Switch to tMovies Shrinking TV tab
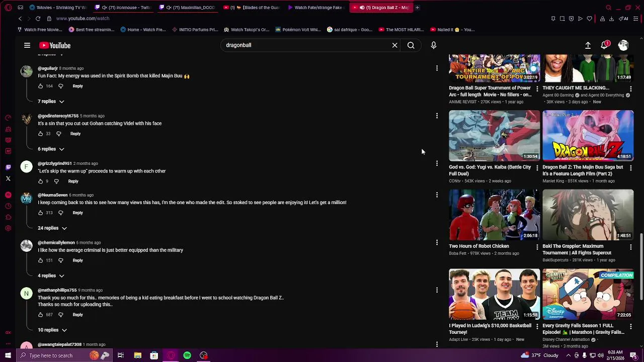The height and width of the screenshot is (362, 644). pyautogui.click(x=58, y=8)
